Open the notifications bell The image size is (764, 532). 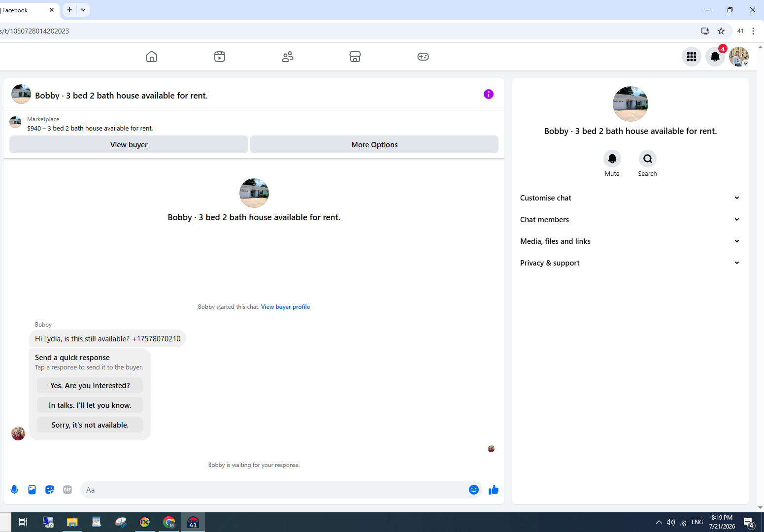pyautogui.click(x=715, y=57)
